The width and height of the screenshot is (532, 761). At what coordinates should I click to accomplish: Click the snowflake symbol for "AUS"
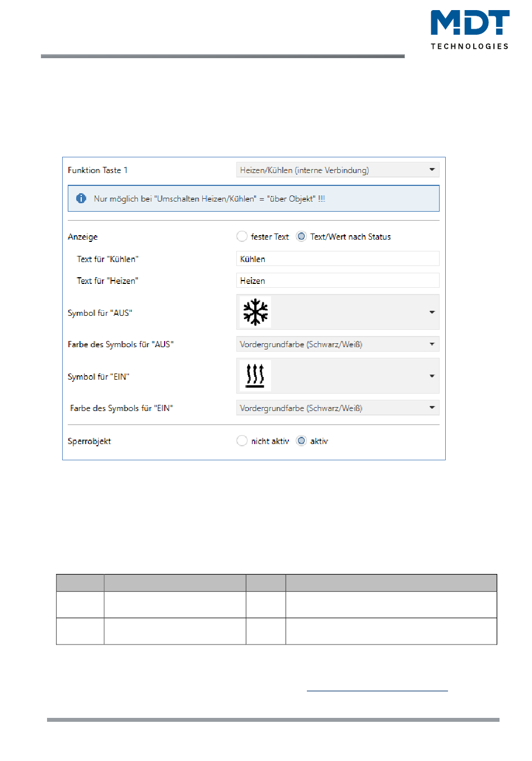click(255, 312)
